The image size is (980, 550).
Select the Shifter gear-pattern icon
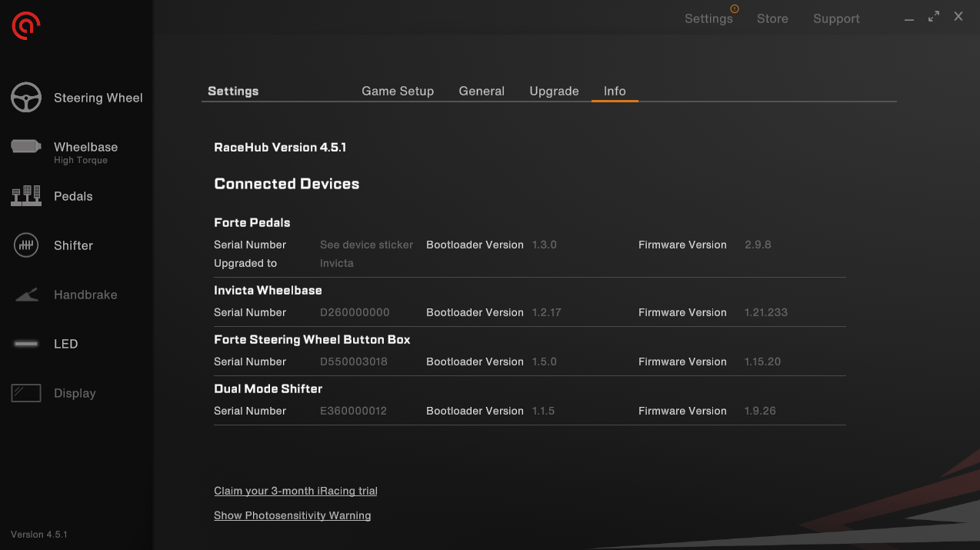click(26, 245)
